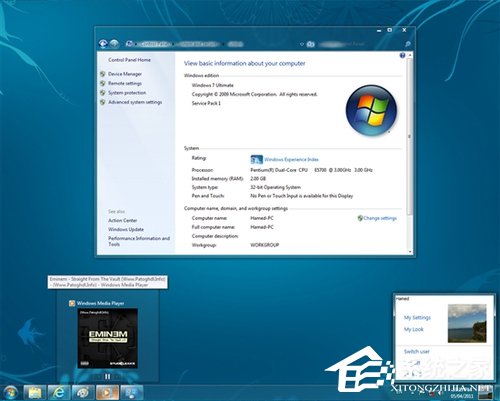Select the 'WORKGROUP' value
The width and height of the screenshot is (500, 401).
click(265, 245)
